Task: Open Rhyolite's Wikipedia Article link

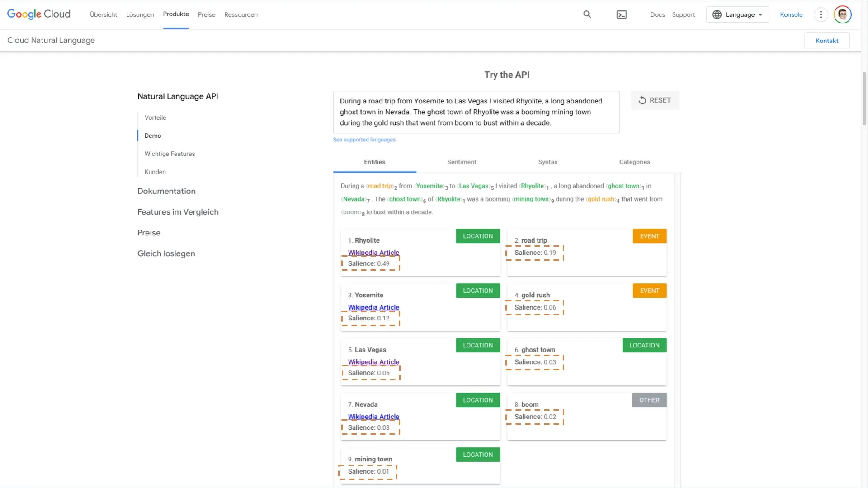Action: pyautogui.click(x=373, y=253)
